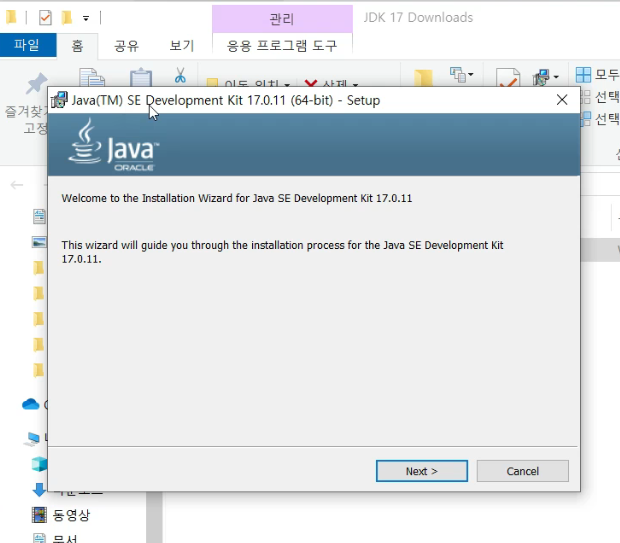
Task: Select the 관리 contextual tab header
Action: point(282,19)
